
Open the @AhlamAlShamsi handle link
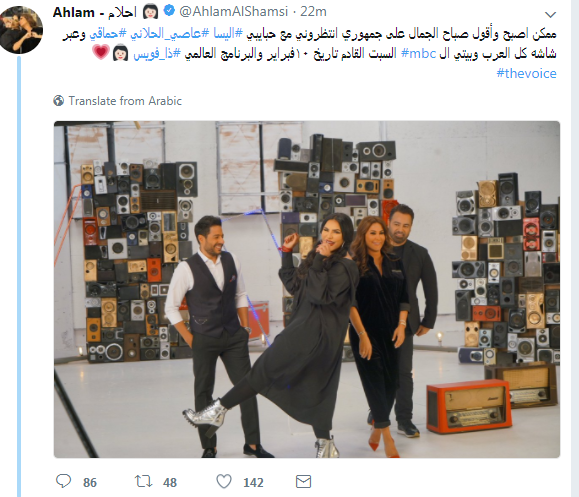pos(233,11)
